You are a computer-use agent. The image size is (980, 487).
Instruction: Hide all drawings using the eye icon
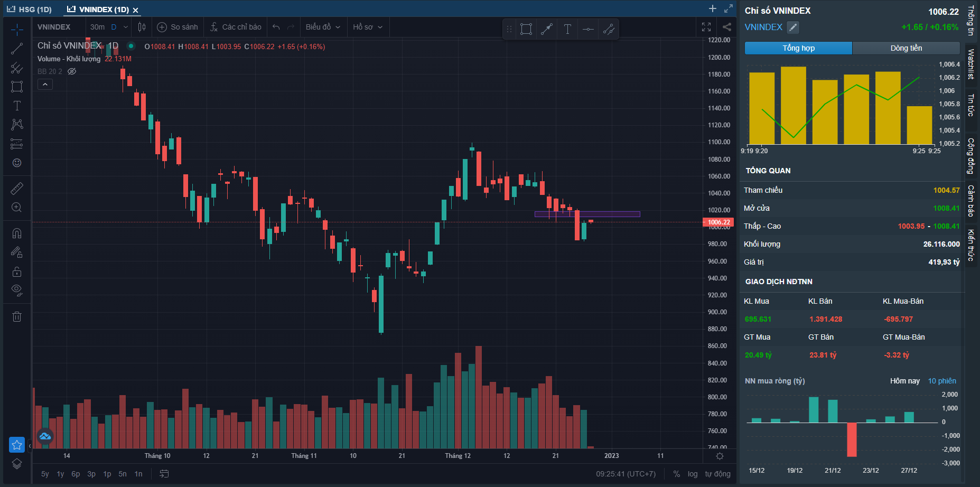point(17,290)
